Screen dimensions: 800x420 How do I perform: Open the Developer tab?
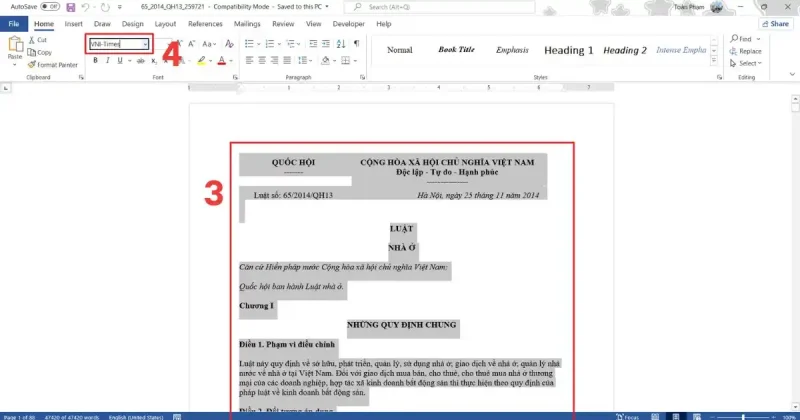348,24
